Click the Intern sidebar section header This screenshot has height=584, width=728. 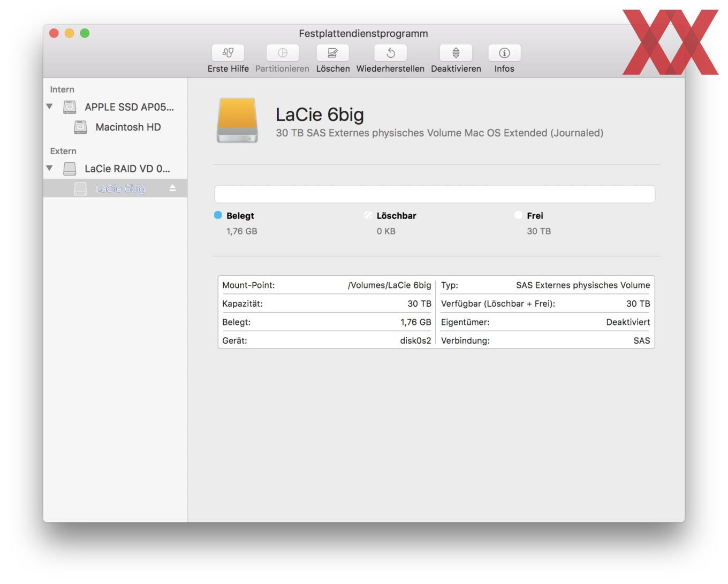(62, 89)
